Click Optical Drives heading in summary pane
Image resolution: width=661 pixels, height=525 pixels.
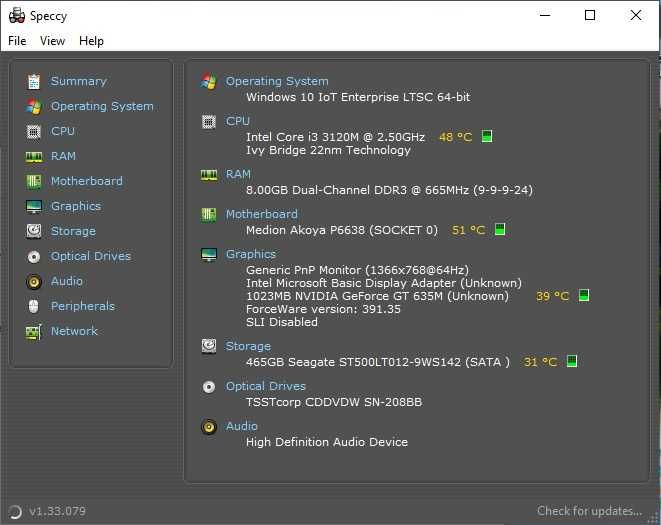pyautogui.click(x=266, y=386)
